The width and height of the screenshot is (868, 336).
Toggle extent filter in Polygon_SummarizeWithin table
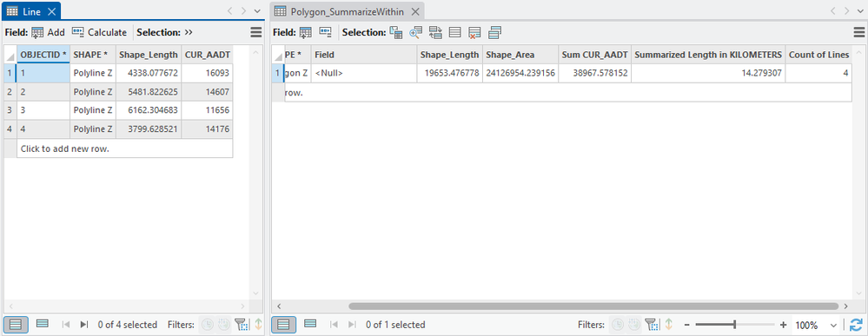click(652, 325)
